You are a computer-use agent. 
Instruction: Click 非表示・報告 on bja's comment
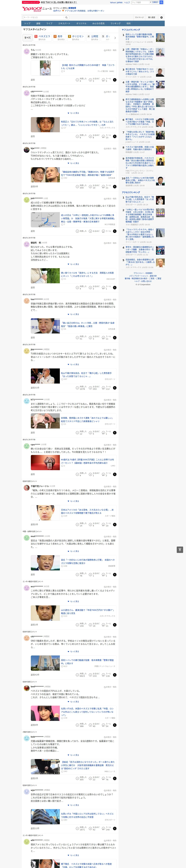point(110,149)
